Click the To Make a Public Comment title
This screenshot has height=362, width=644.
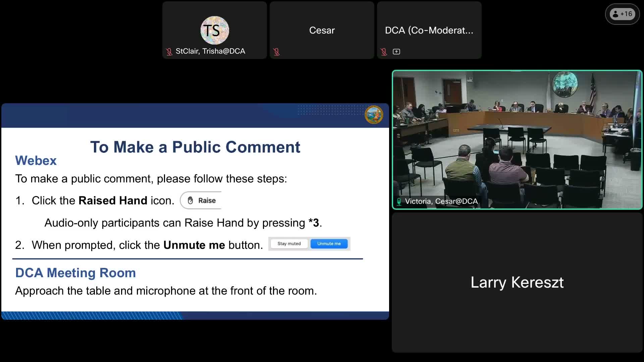(x=195, y=147)
